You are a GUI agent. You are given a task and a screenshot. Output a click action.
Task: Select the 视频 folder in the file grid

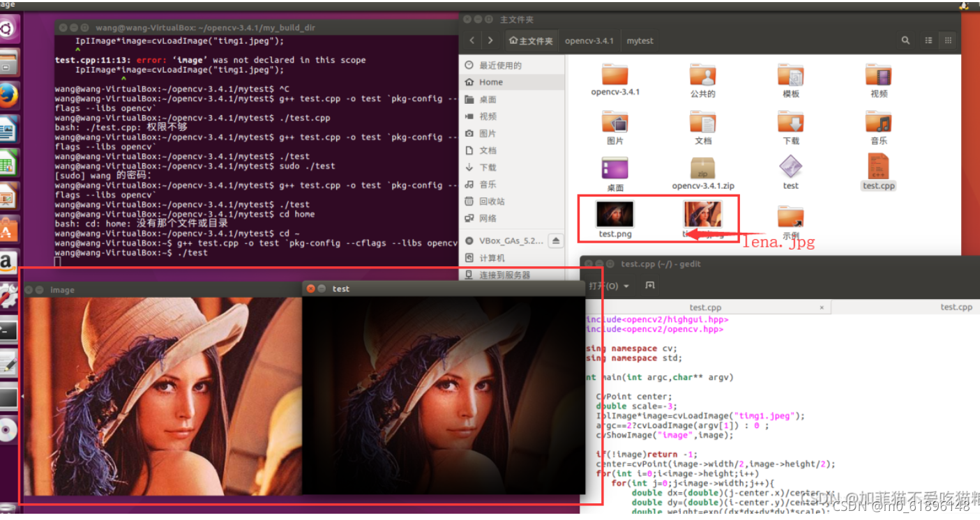pos(879,75)
